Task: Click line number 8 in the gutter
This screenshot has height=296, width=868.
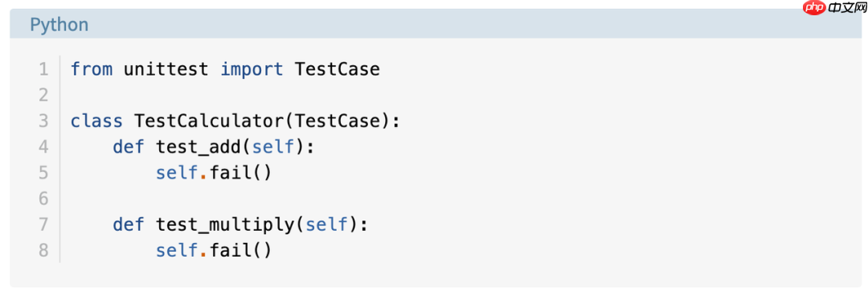Action: click(x=43, y=250)
